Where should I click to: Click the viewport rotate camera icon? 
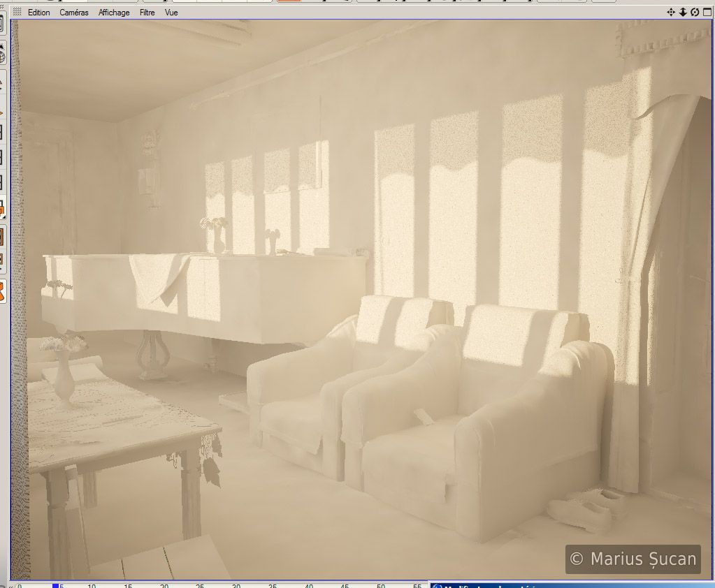695,12
